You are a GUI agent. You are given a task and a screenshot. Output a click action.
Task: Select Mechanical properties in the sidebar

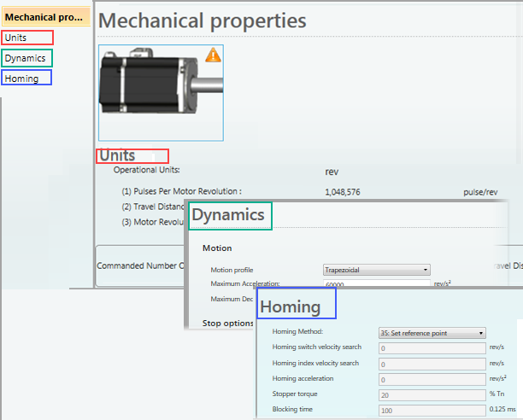tap(46, 17)
